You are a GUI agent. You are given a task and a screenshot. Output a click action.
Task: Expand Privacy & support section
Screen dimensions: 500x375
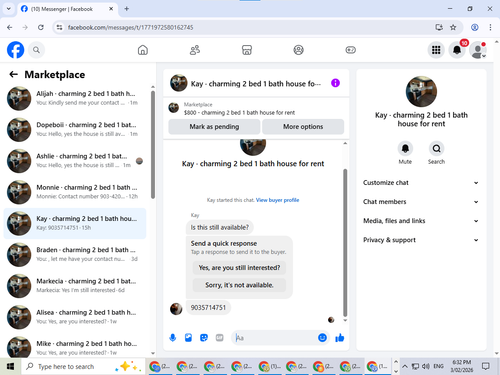tap(421, 240)
